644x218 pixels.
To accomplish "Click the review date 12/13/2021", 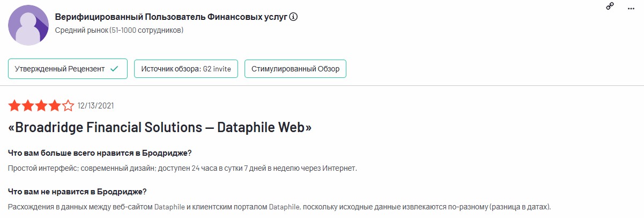I will 95,106.
